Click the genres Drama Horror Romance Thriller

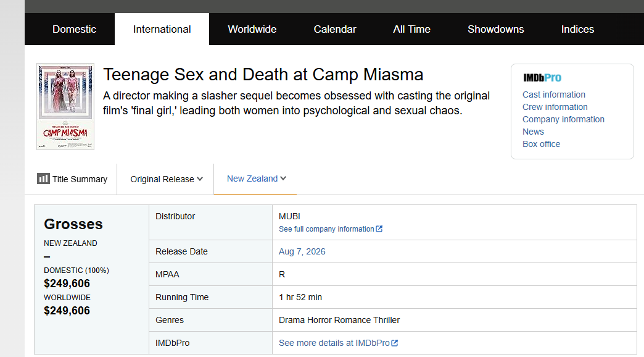[x=339, y=320]
